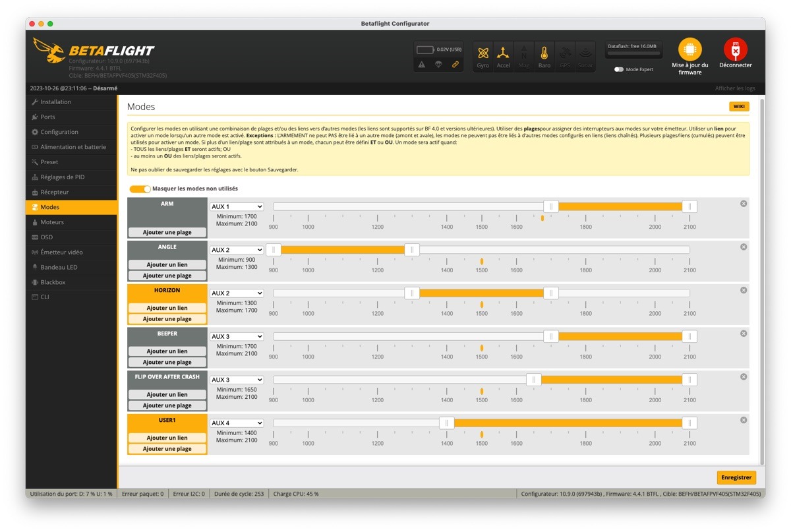Open the Réglages de PID tab

pos(72,177)
